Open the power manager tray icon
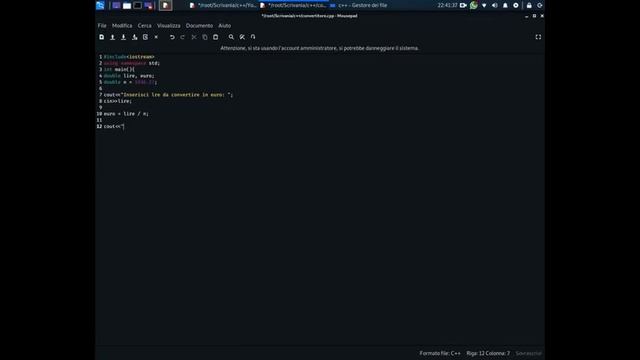 click(x=516, y=5)
